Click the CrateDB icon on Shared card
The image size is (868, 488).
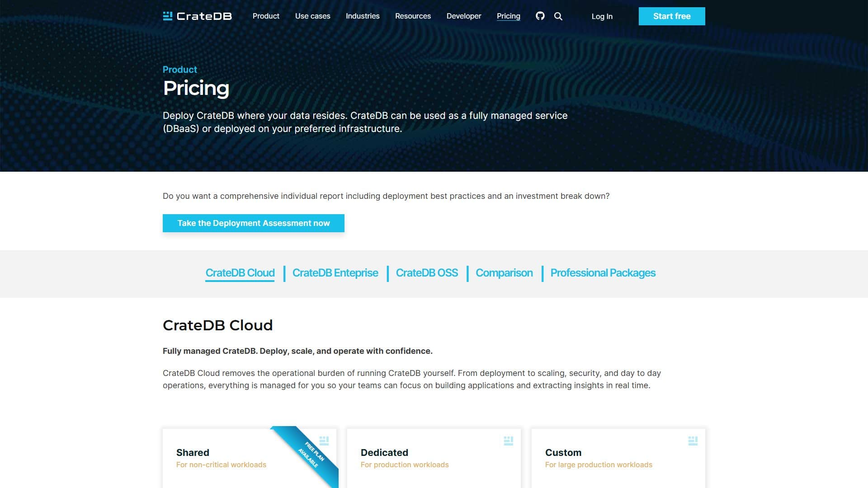324,441
